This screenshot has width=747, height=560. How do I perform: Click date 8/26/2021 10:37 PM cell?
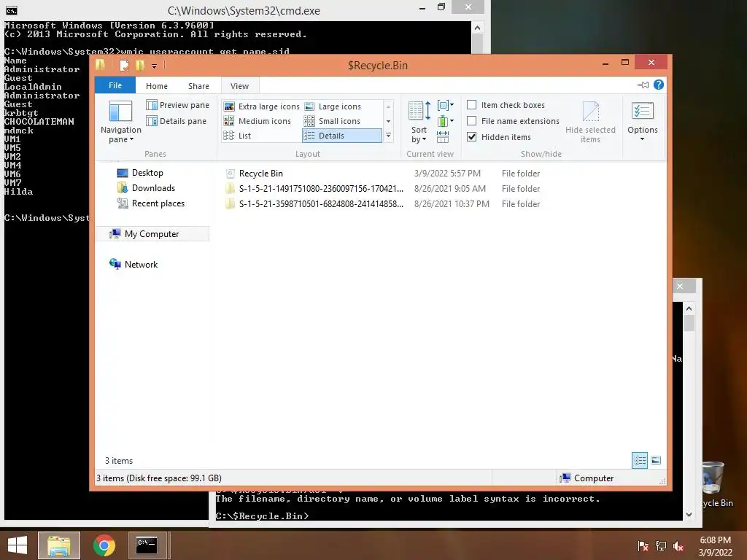tap(452, 204)
